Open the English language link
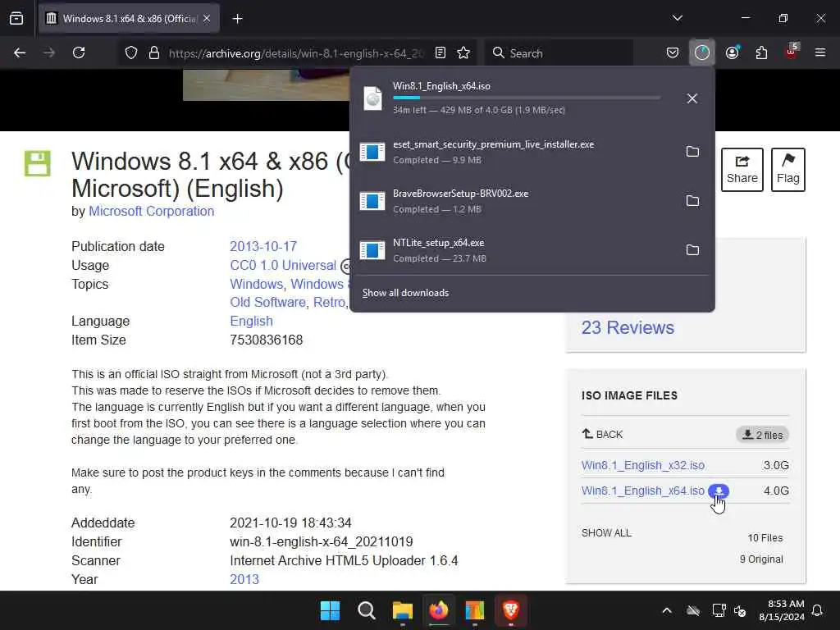 (x=251, y=321)
